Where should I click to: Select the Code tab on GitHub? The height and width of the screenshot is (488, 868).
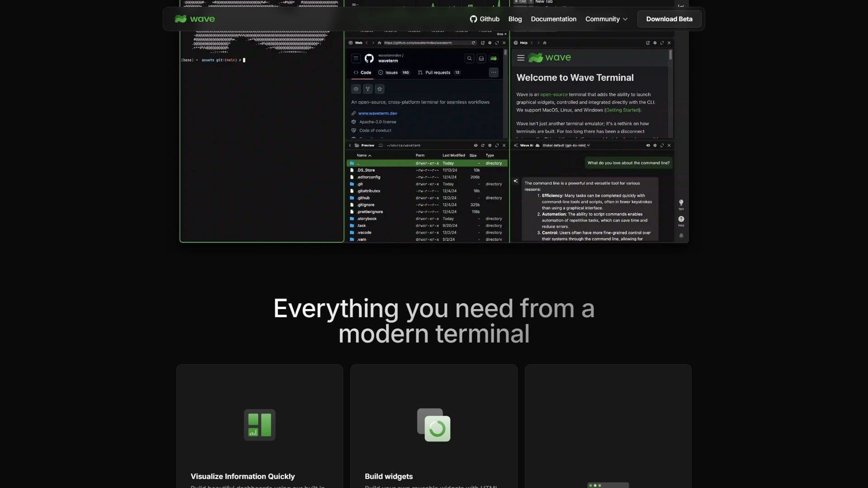click(362, 72)
